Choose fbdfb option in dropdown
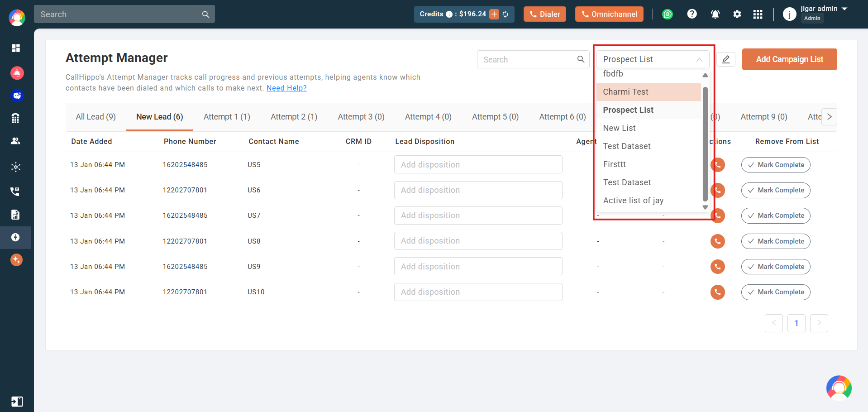 [649, 74]
